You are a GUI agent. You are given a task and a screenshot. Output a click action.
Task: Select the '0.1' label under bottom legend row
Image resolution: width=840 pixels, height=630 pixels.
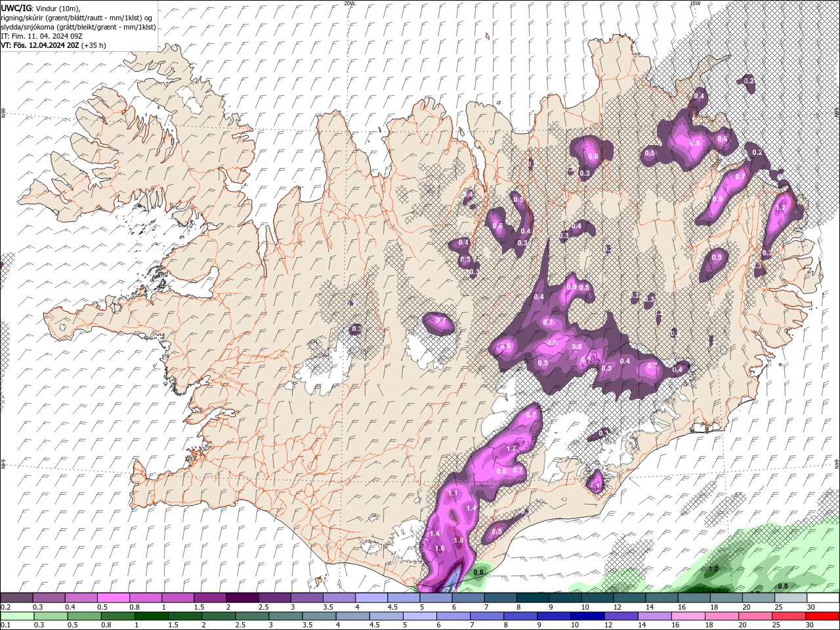5,625
